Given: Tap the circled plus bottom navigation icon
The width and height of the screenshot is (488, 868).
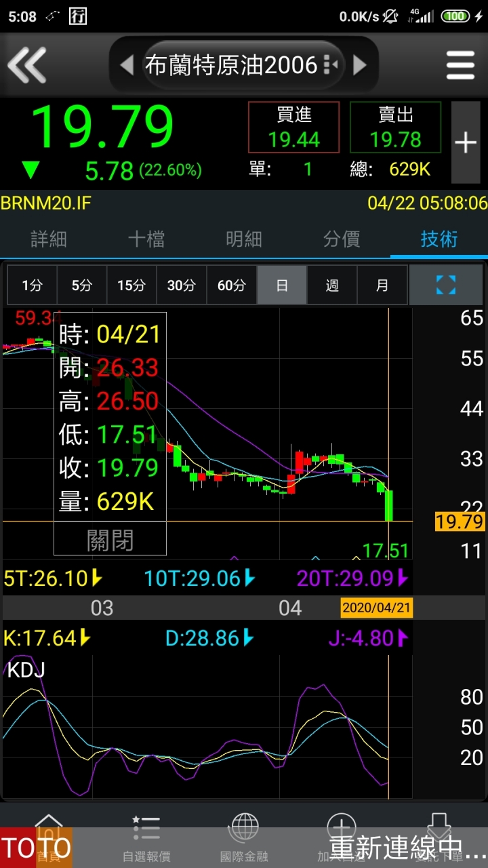Looking at the screenshot, I should pos(341,829).
